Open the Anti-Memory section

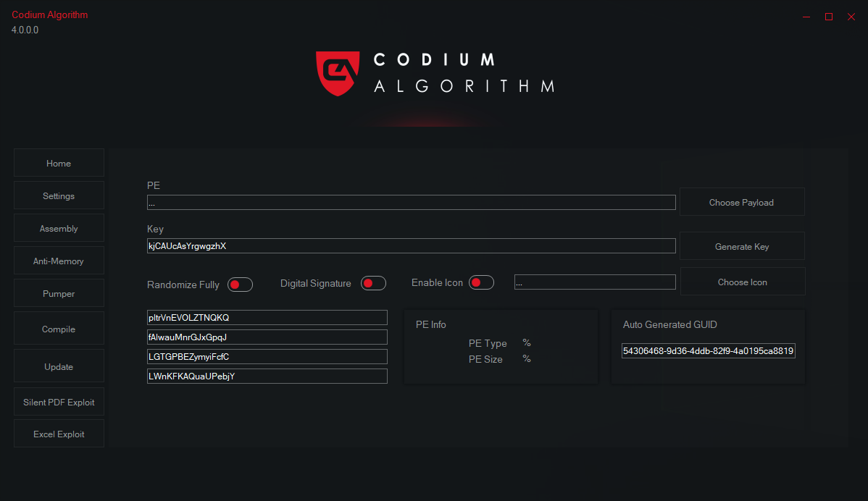pyautogui.click(x=59, y=261)
